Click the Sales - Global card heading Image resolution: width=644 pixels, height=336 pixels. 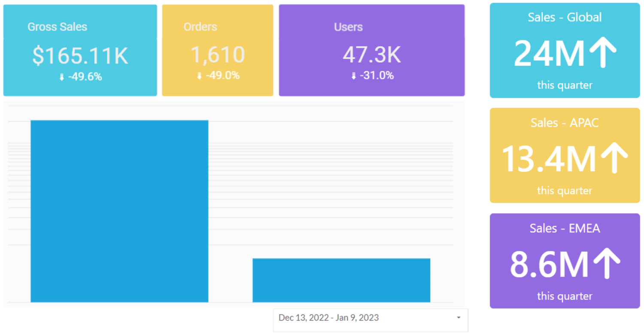tap(564, 17)
